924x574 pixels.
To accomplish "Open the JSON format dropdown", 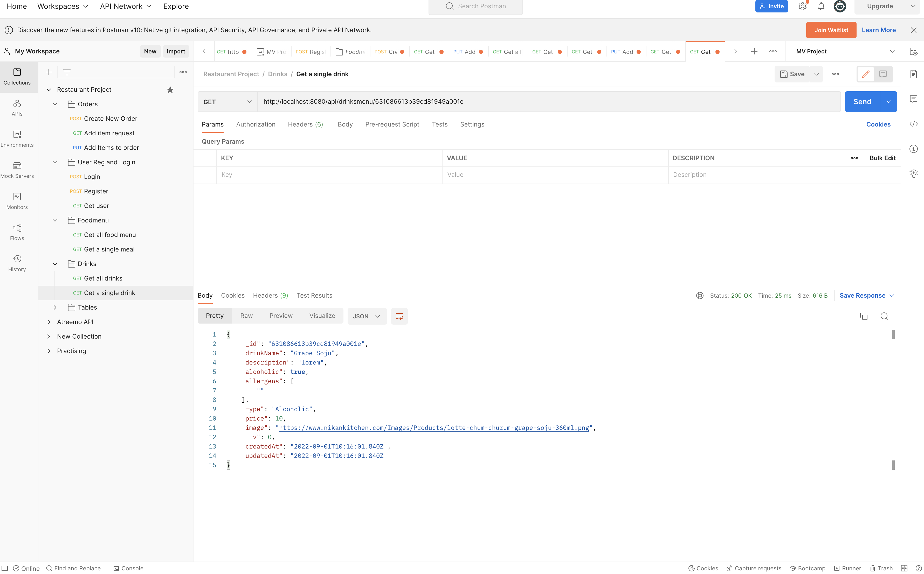I will (367, 316).
